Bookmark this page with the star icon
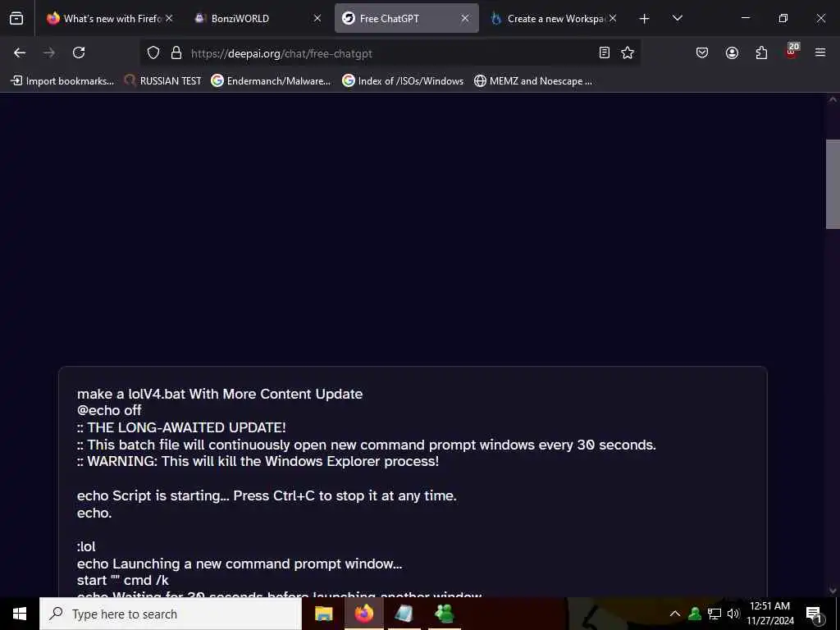This screenshot has height=630, width=840. tap(628, 52)
